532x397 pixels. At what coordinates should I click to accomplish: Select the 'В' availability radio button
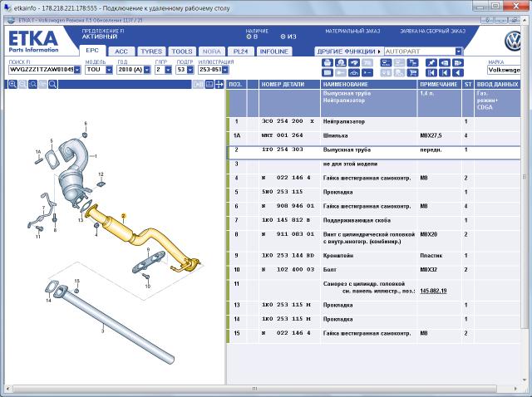coord(249,37)
